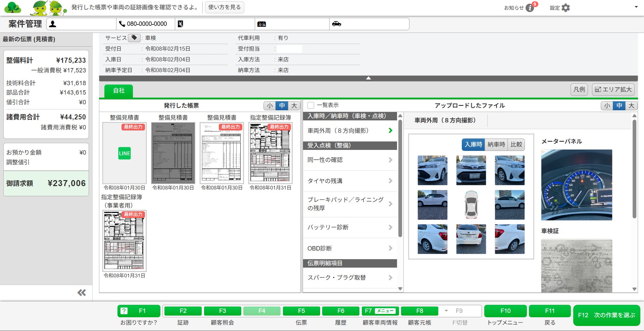Switch photo view to 納車時

point(496,145)
